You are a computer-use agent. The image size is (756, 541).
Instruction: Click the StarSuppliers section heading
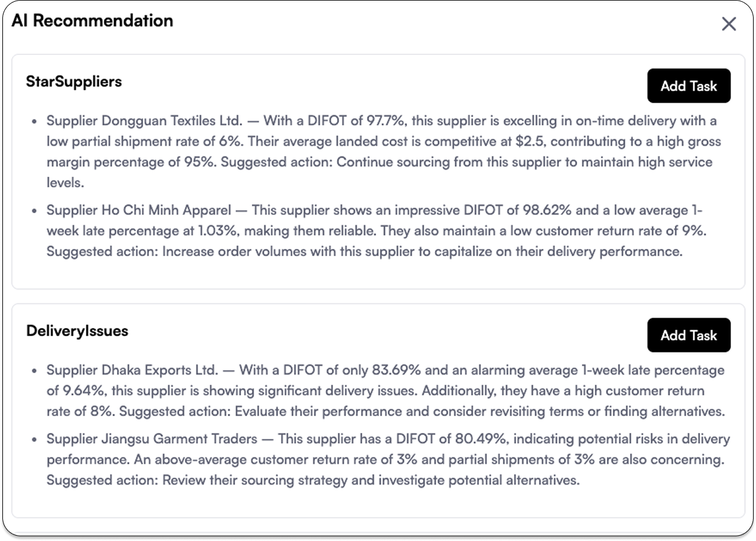pyautogui.click(x=74, y=82)
